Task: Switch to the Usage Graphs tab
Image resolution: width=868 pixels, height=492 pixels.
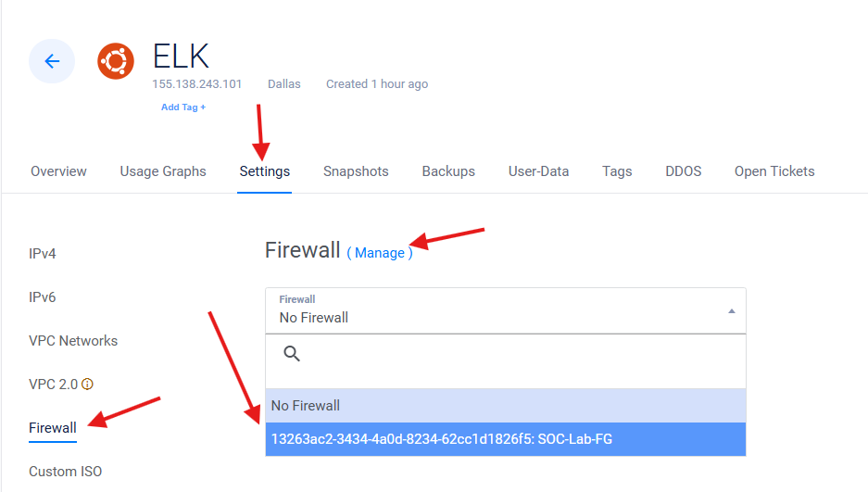Action: 163,171
